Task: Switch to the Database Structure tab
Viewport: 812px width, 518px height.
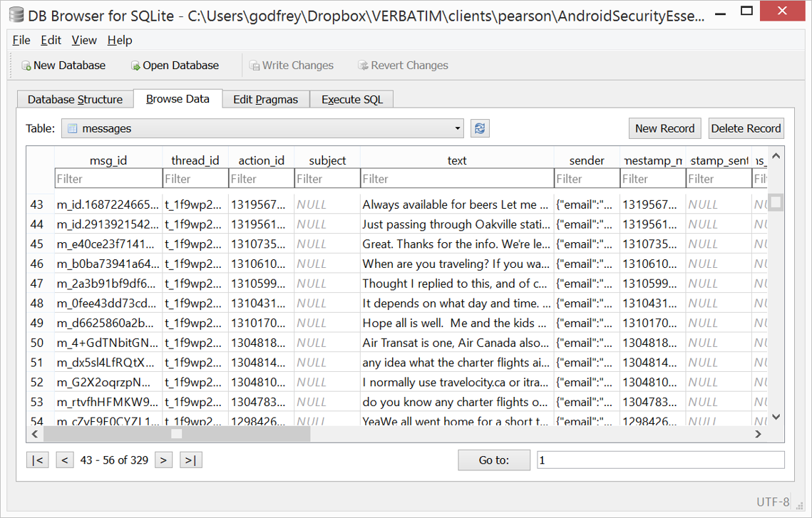Action: (x=75, y=99)
